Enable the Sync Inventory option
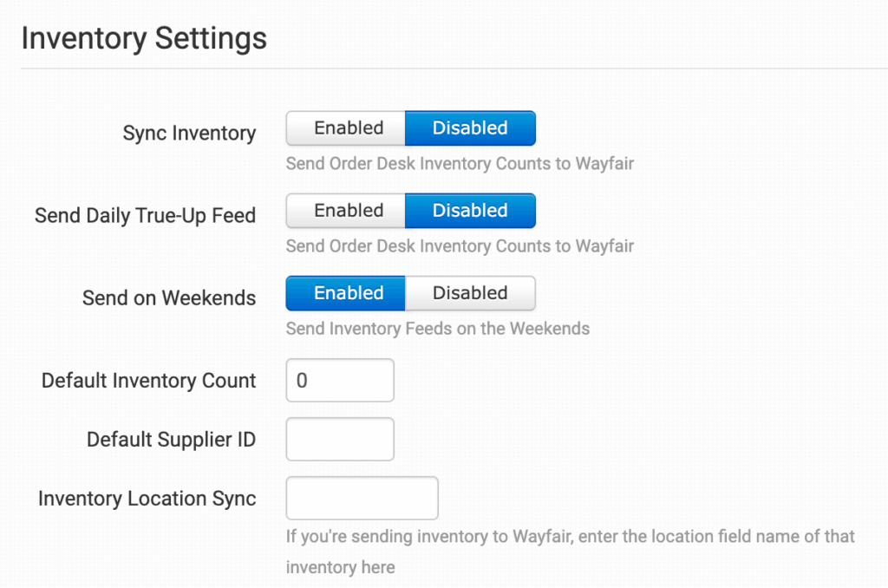This screenshot has width=888, height=588. (348, 128)
